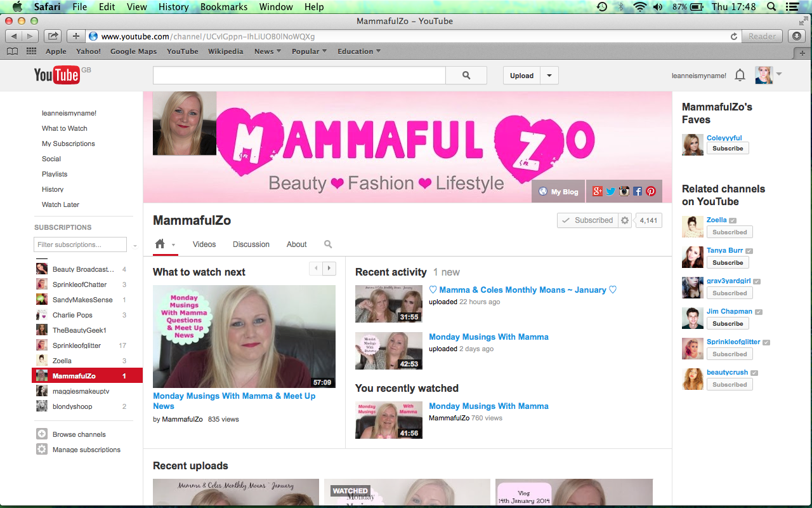The image size is (812, 508).
Task: Unsubscribe from beautycrush
Action: click(x=730, y=385)
